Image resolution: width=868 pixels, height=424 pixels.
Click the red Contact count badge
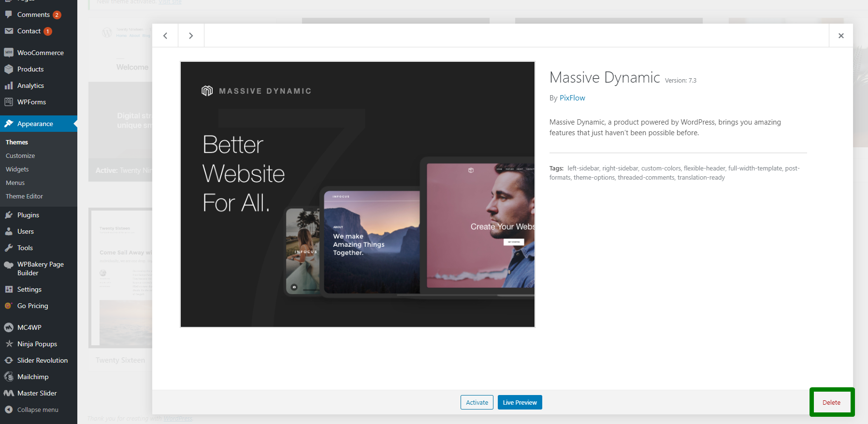pyautogui.click(x=48, y=31)
